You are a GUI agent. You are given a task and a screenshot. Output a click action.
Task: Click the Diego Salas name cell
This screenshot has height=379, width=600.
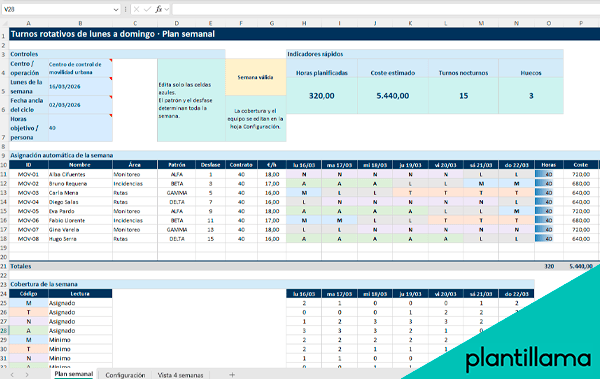pyautogui.click(x=80, y=202)
